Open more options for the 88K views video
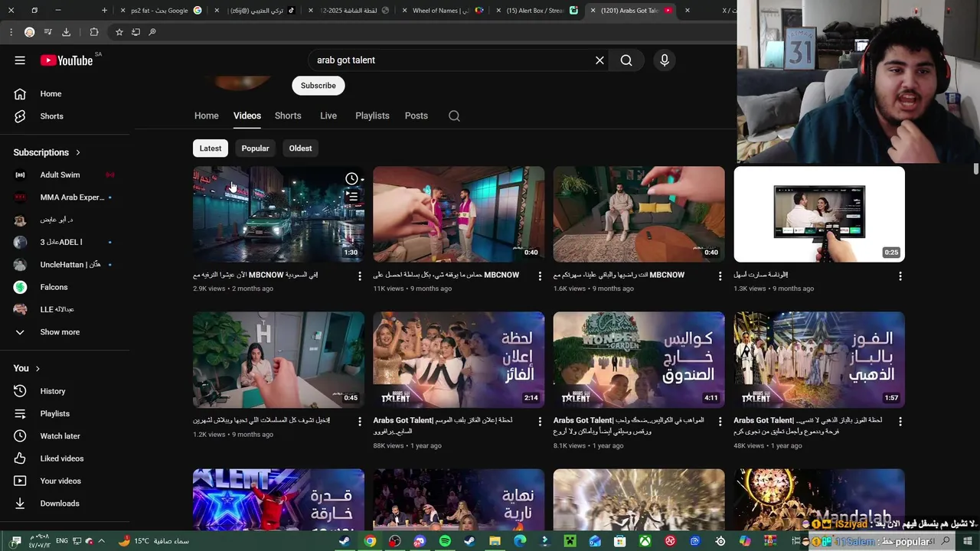Image resolution: width=980 pixels, height=551 pixels. point(540,422)
